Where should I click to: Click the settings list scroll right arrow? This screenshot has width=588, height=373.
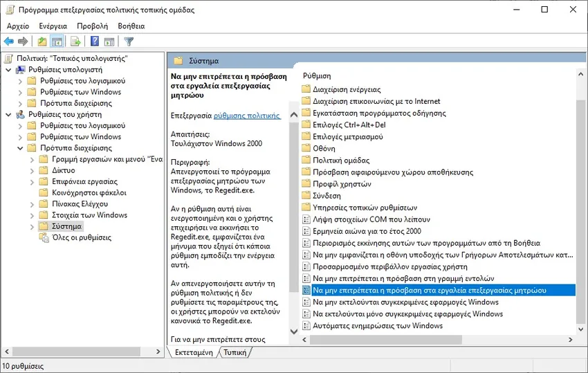click(x=571, y=340)
